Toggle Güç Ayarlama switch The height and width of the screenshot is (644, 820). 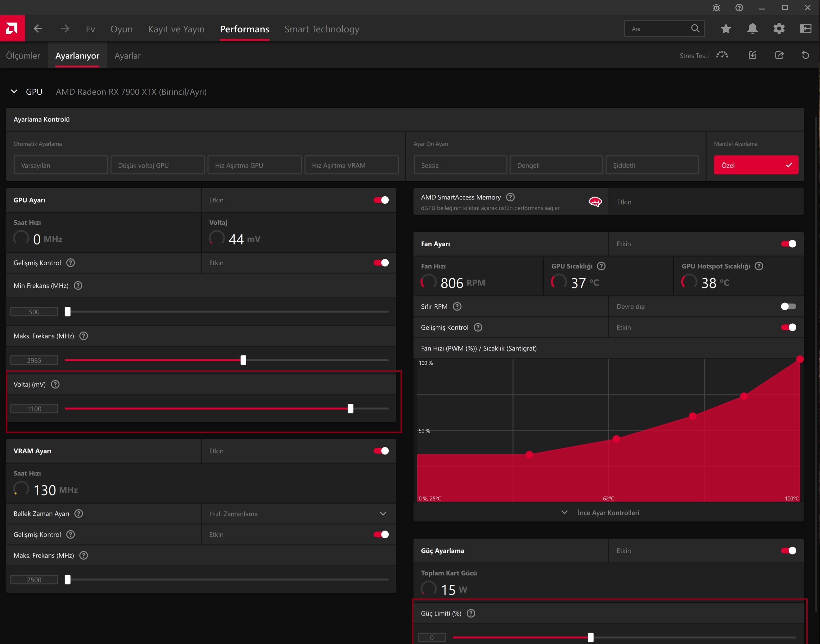[x=788, y=551]
